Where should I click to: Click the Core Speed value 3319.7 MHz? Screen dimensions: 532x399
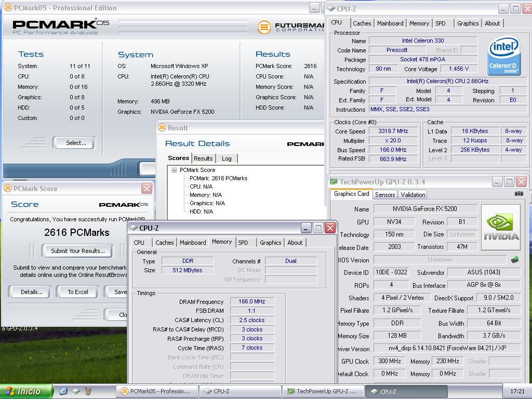pos(393,131)
